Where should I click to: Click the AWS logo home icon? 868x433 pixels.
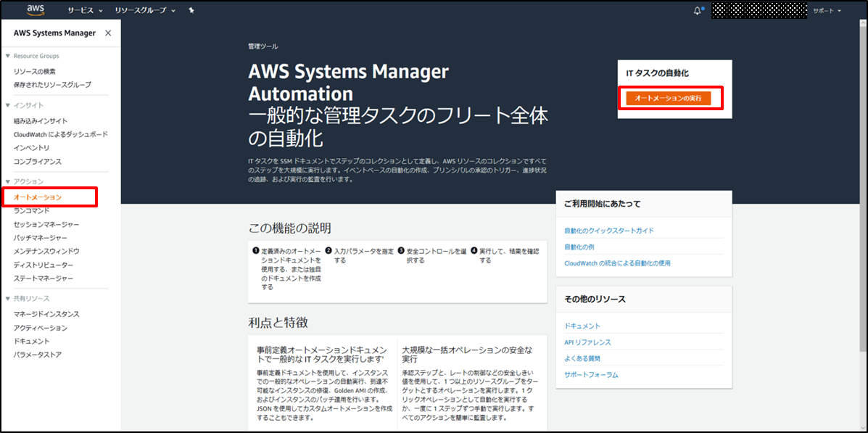(36, 10)
